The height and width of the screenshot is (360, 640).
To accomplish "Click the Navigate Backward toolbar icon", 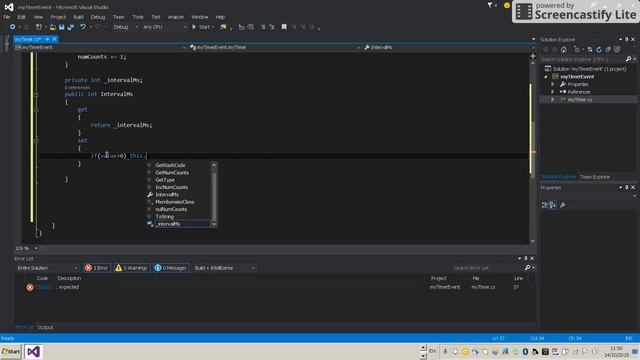I will pyautogui.click(x=13, y=27).
